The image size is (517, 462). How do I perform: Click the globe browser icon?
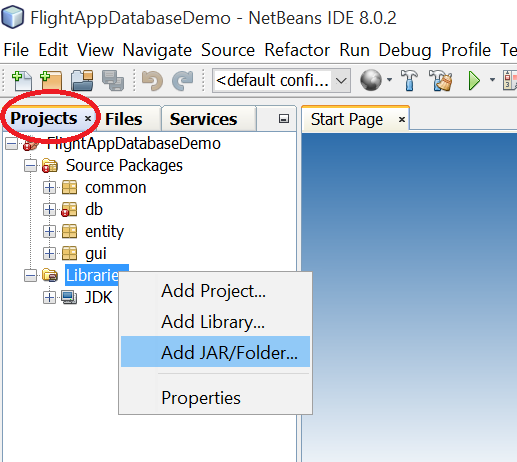click(x=371, y=80)
